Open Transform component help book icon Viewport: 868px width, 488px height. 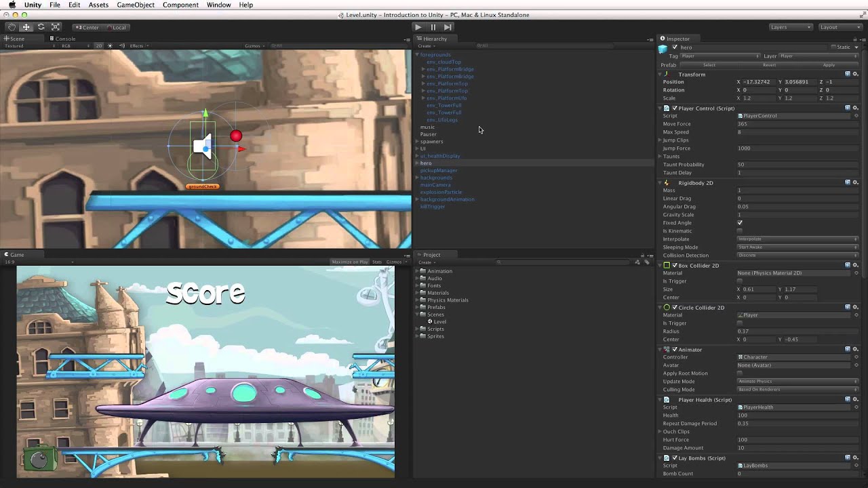(848, 74)
